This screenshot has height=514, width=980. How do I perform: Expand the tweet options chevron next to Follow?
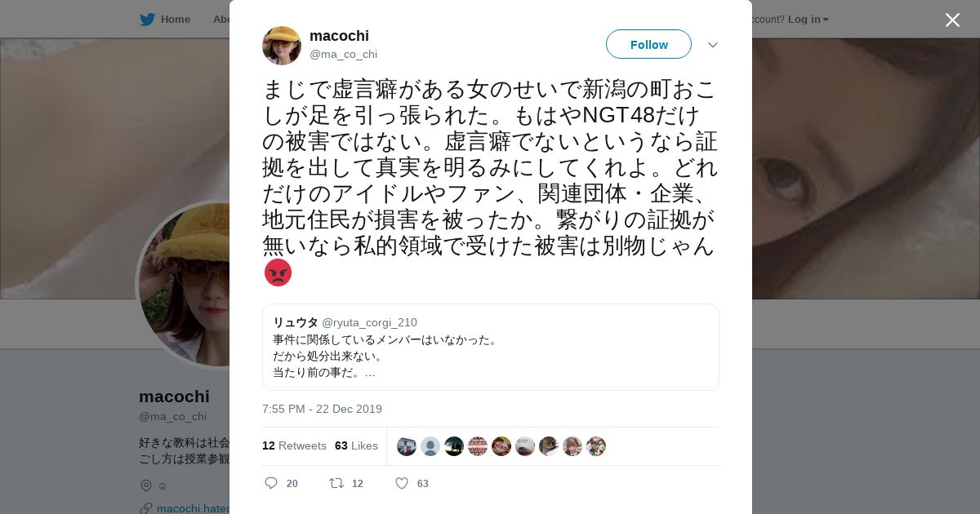tap(713, 45)
